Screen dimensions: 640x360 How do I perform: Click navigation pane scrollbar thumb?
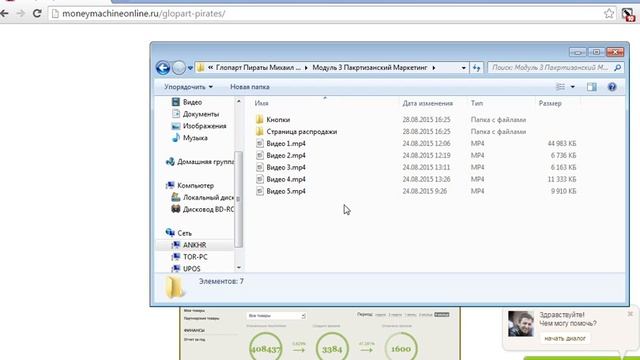tap(239, 199)
